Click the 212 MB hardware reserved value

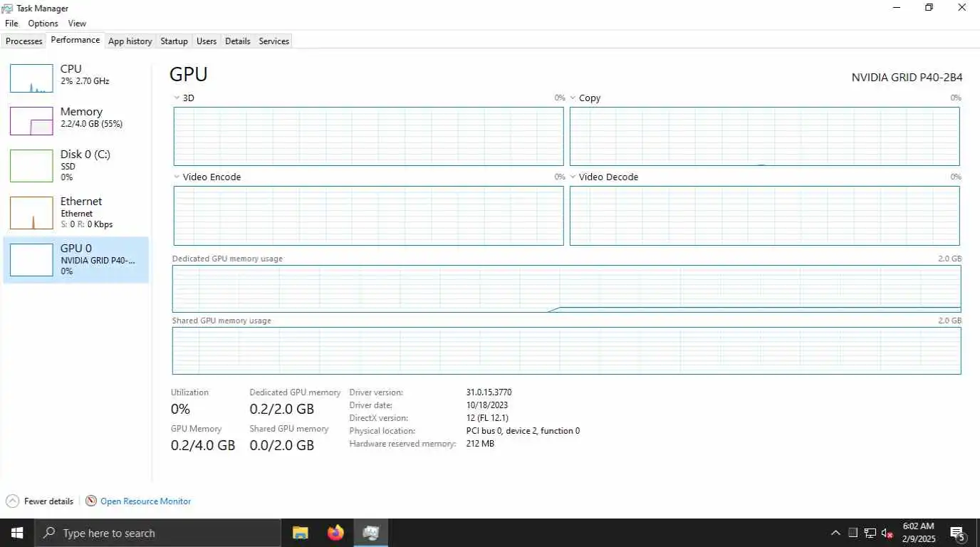[x=480, y=444]
